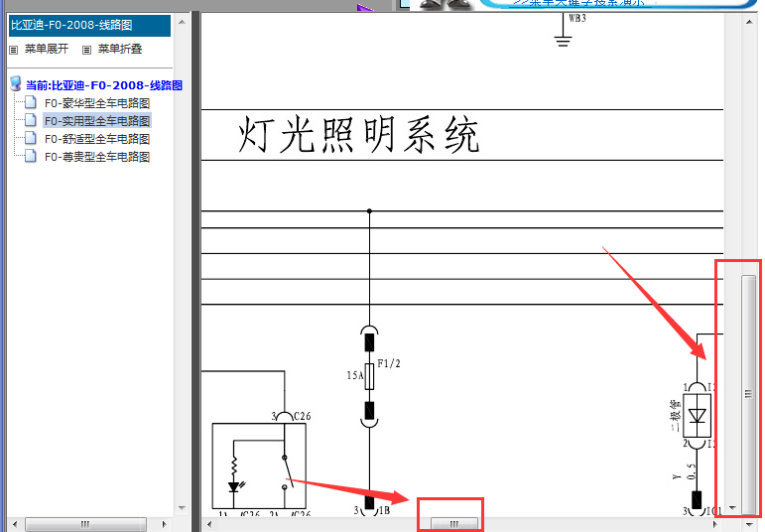Select the 当前:比亚迪-F0-2008-线路图 root node
This screenshot has width=765, height=532.
104,85
